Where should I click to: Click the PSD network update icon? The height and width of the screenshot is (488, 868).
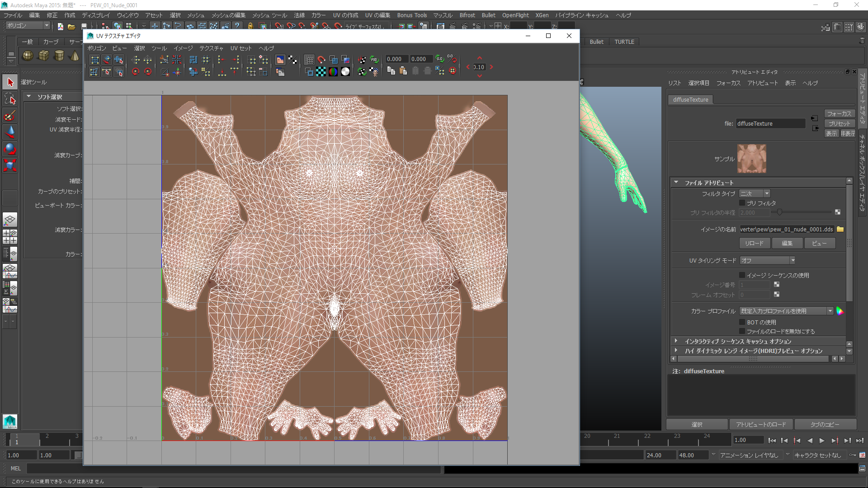374,60
